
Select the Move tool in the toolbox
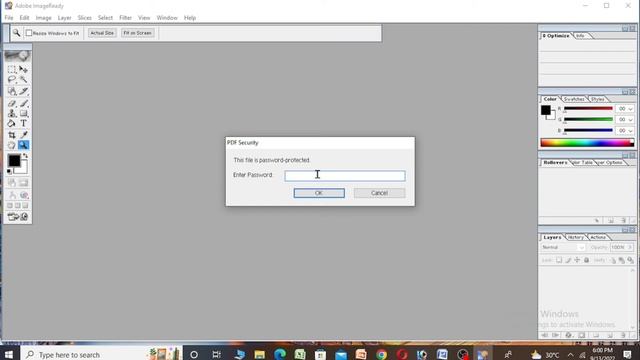point(24,69)
